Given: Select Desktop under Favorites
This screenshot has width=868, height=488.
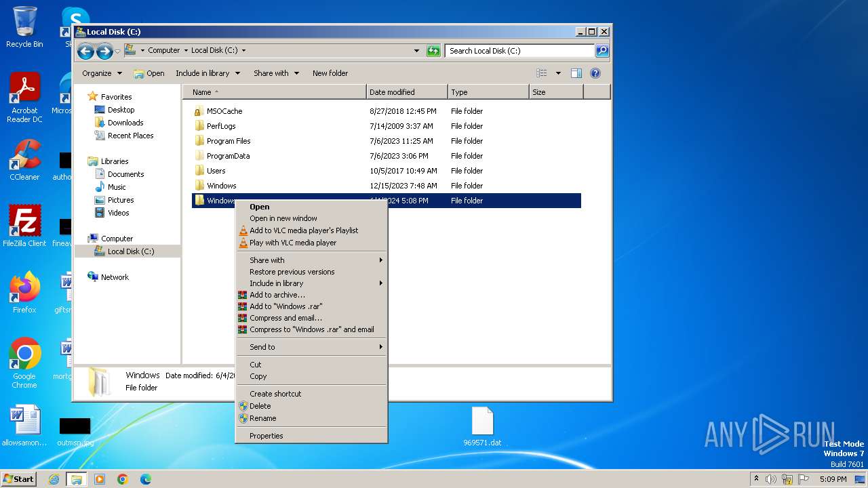Looking at the screenshot, I should coord(114,110).
